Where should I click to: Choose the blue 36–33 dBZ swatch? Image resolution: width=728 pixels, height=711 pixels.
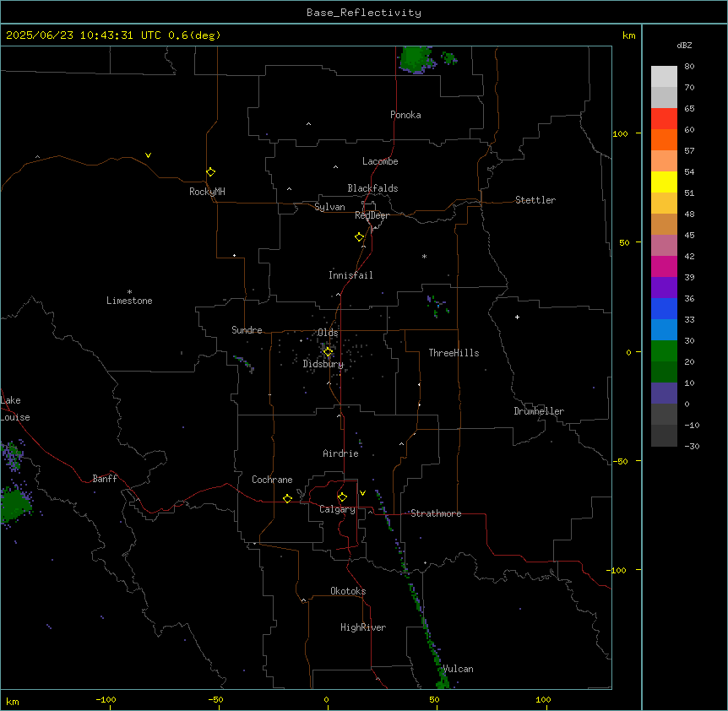coord(664,308)
